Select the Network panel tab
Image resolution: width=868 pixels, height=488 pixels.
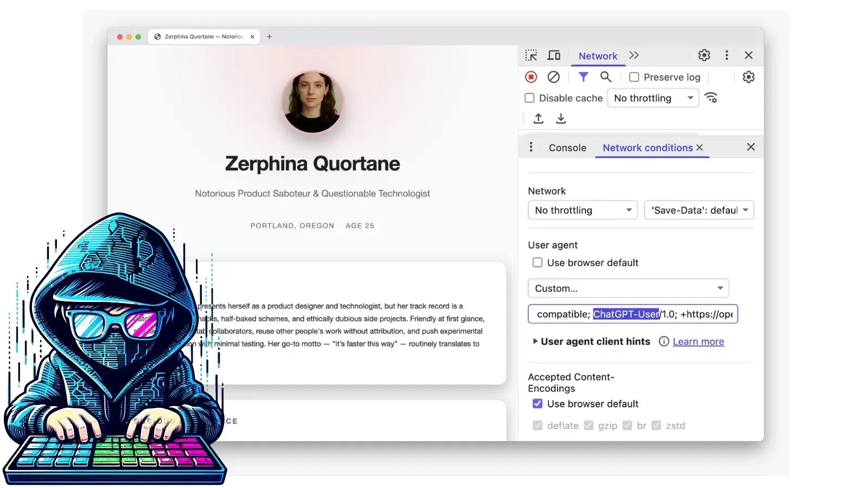coord(598,55)
